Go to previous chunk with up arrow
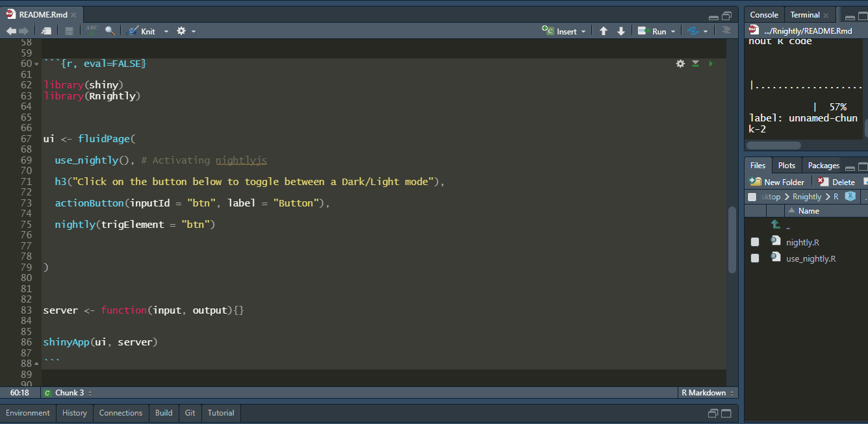Image resolution: width=868 pixels, height=424 pixels. [604, 31]
